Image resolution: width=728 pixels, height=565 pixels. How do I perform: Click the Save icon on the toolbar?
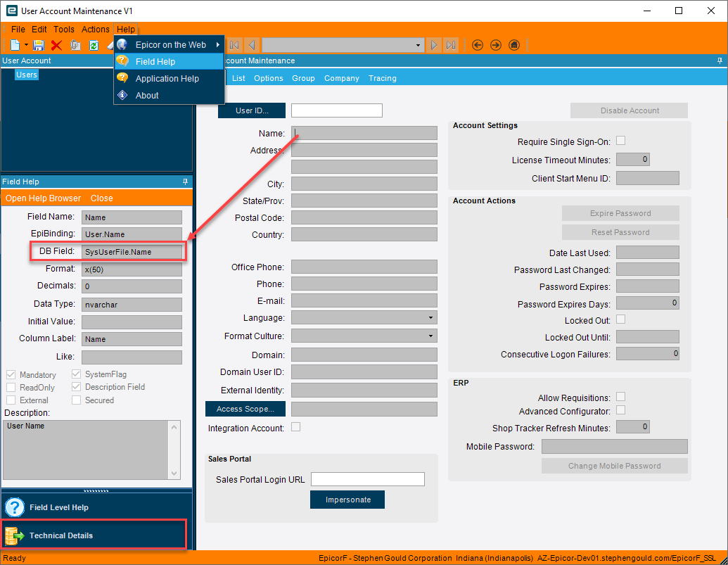pos(38,44)
